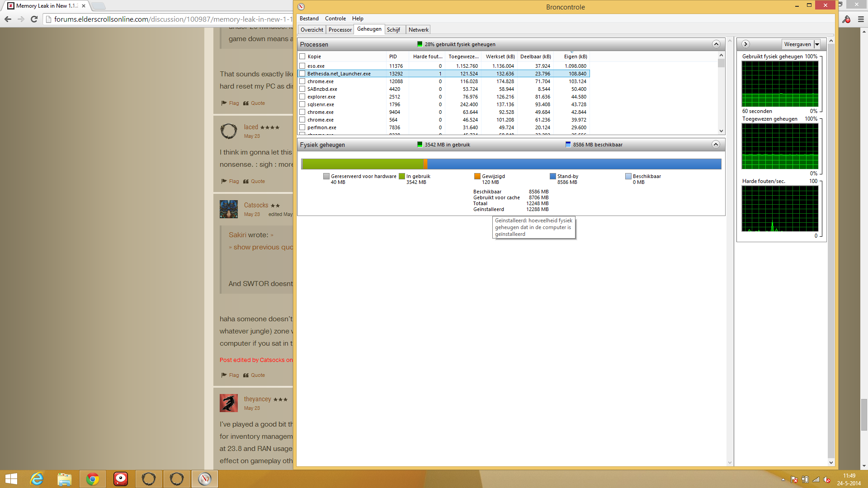
Task: Sort by Werkset (kB) column header
Action: [499, 56]
